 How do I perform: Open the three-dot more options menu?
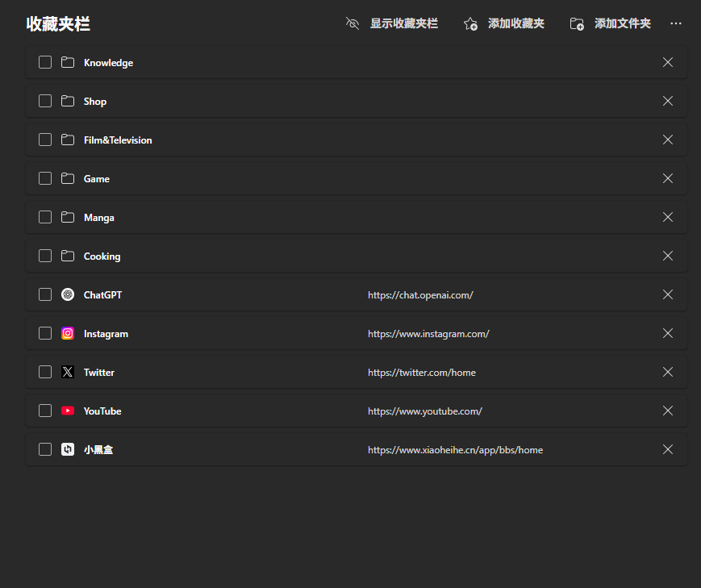click(x=676, y=23)
